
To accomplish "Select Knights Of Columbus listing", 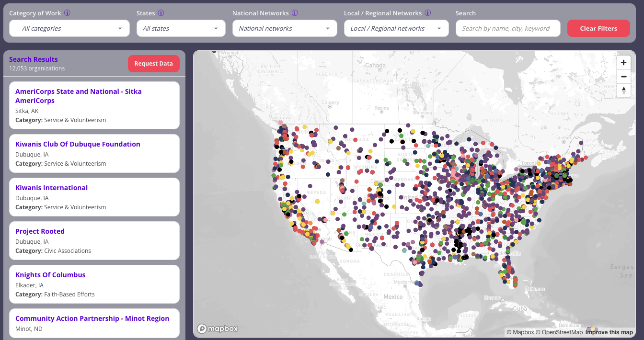I will [50, 275].
